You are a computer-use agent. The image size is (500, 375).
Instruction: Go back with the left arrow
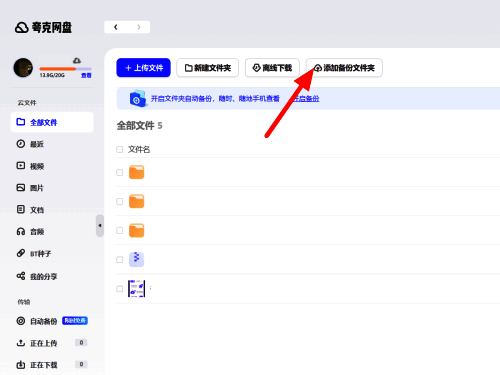pos(116,27)
